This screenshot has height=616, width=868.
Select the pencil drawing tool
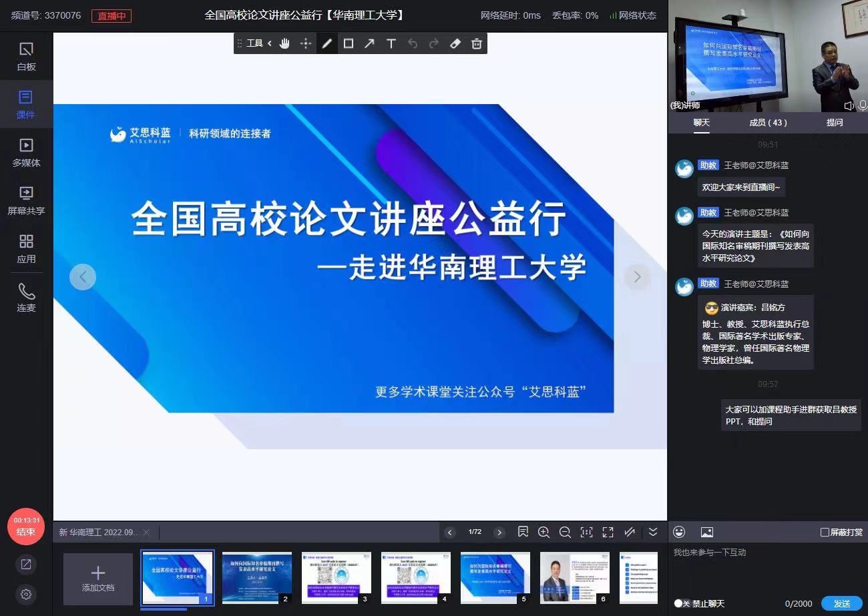tap(327, 43)
